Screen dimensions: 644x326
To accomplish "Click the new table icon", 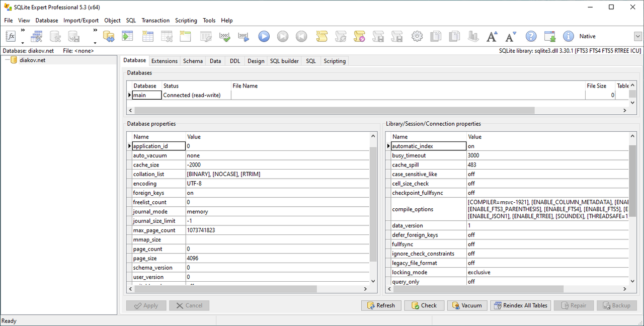I will (x=148, y=36).
